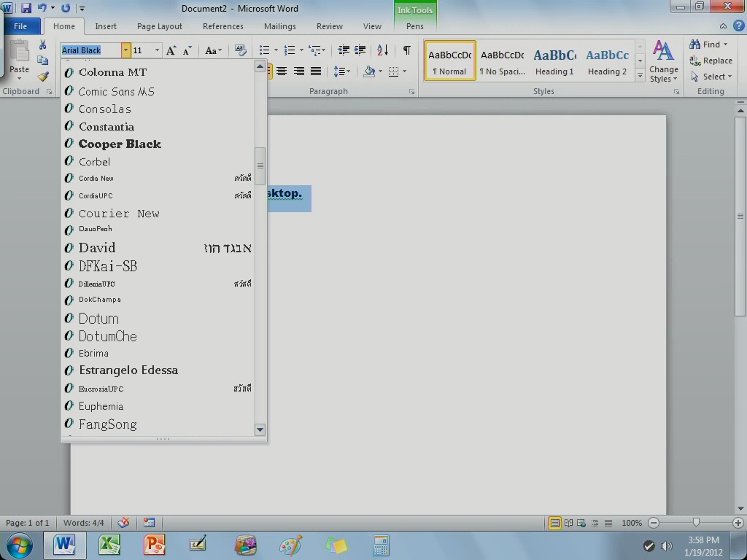Open the Page Layout tab
Screen dimensions: 747x560
click(x=159, y=26)
